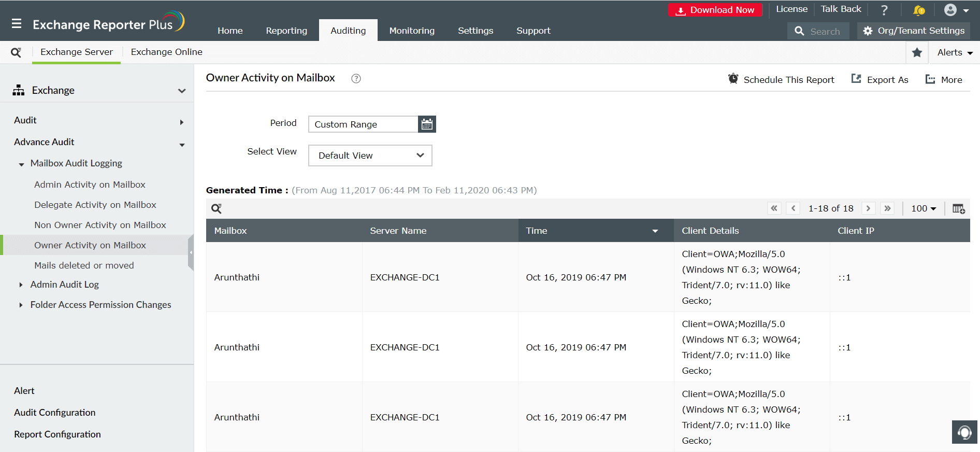Go to first page of results
The width and height of the screenshot is (980, 452).
coord(774,208)
